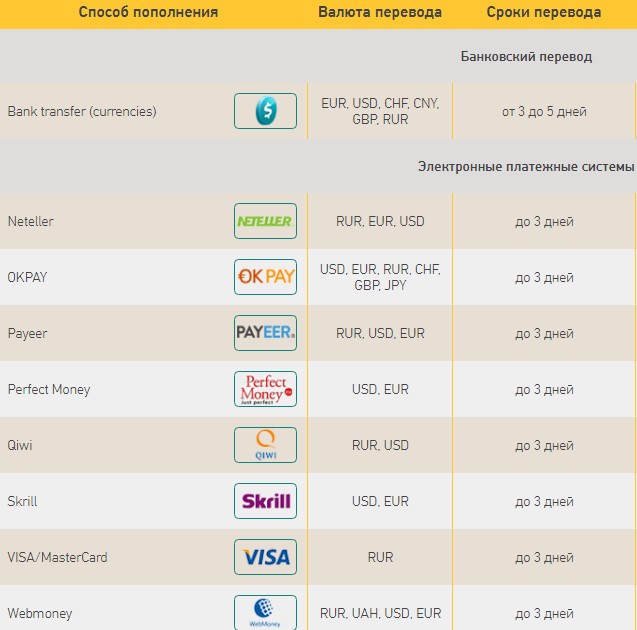
Task: Select the 'Валюта перевода' column header
Action: 380,12
